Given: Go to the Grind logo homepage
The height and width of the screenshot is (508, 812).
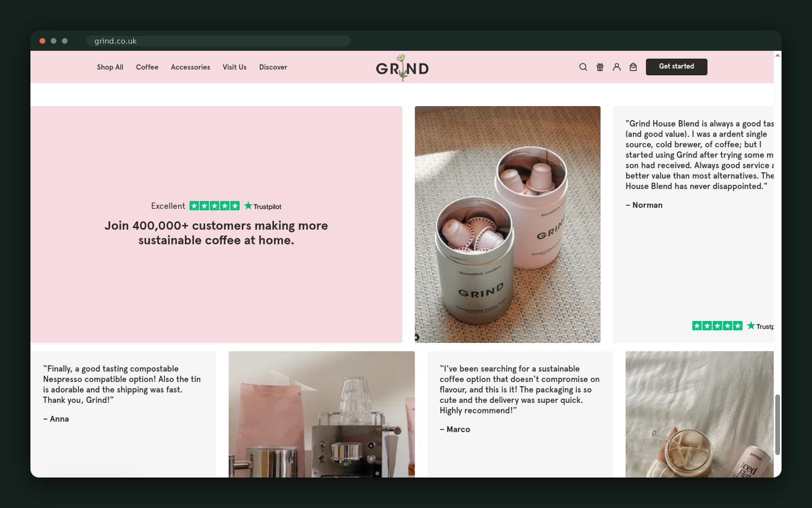Looking at the screenshot, I should click(x=402, y=68).
